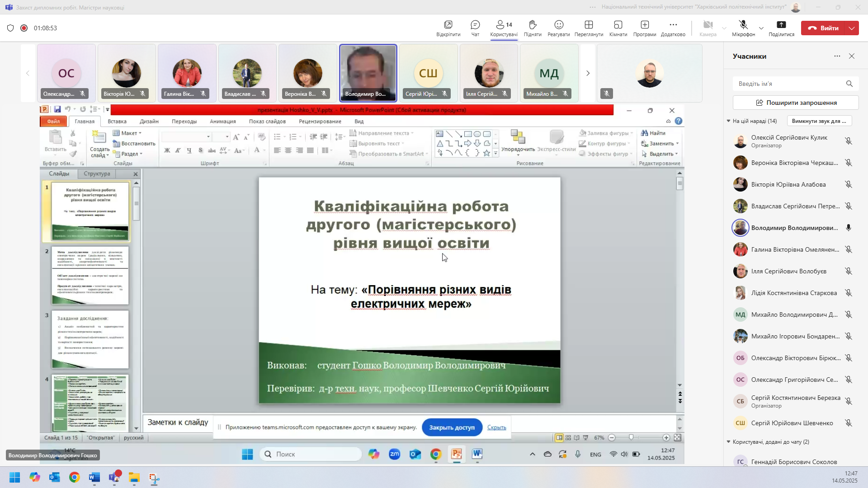The height and width of the screenshot is (488, 868).
Task: Close the Учасники participants panel
Action: [x=852, y=56]
